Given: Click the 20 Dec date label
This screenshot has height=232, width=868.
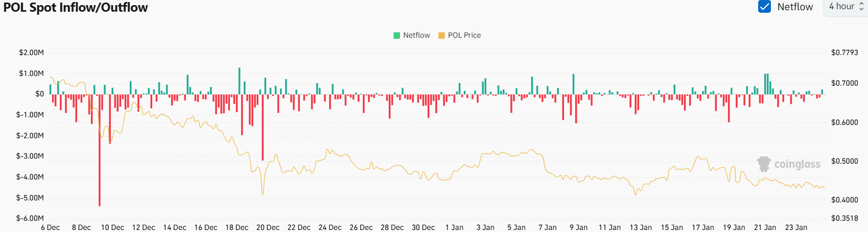Looking at the screenshot, I should click(x=268, y=227).
